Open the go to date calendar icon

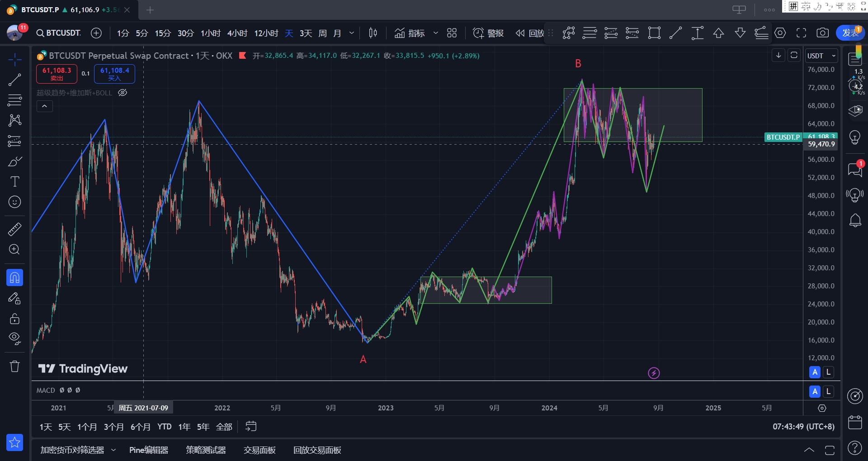pos(251,427)
